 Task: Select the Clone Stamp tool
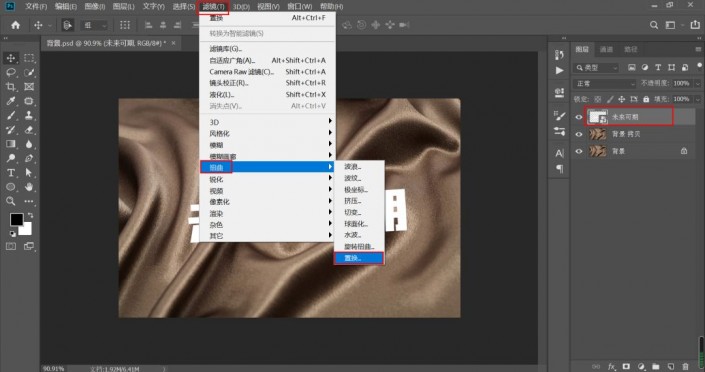pos(29,116)
